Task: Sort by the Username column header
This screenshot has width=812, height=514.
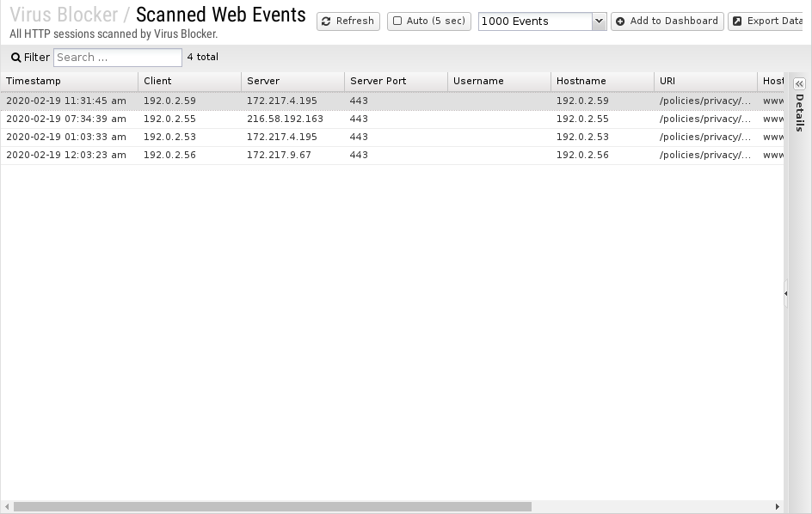Action: [499, 82]
